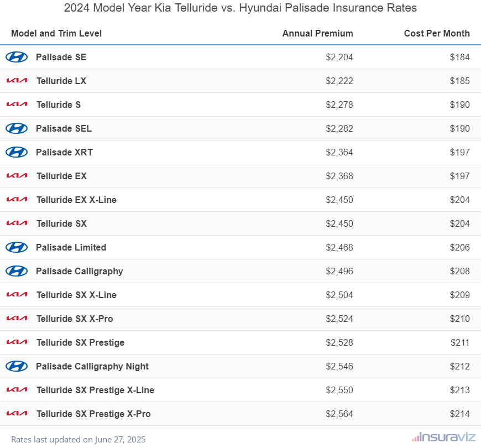
Task: Click the 'Telluride LX' trim name
Action: click(x=61, y=81)
